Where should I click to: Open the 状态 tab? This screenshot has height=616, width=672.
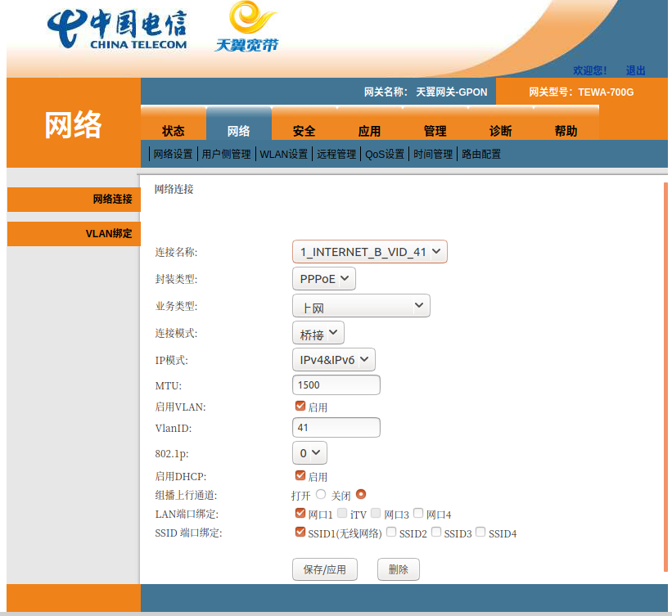click(x=174, y=131)
